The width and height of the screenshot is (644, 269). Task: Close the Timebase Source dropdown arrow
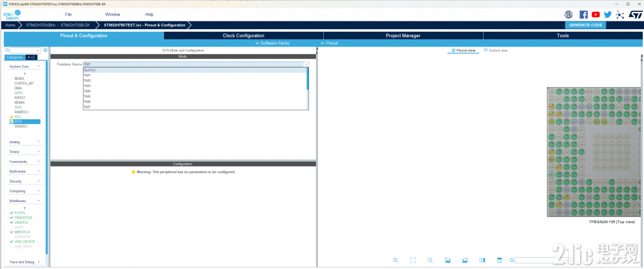tap(306, 64)
